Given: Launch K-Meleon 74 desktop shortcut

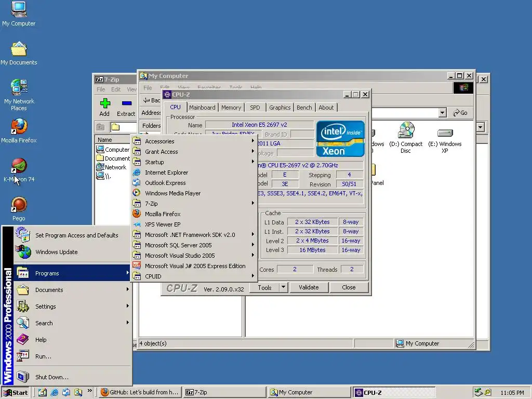Looking at the screenshot, I should (19, 170).
